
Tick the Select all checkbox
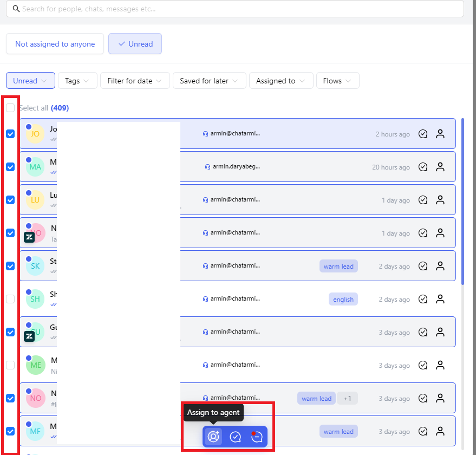(10, 108)
